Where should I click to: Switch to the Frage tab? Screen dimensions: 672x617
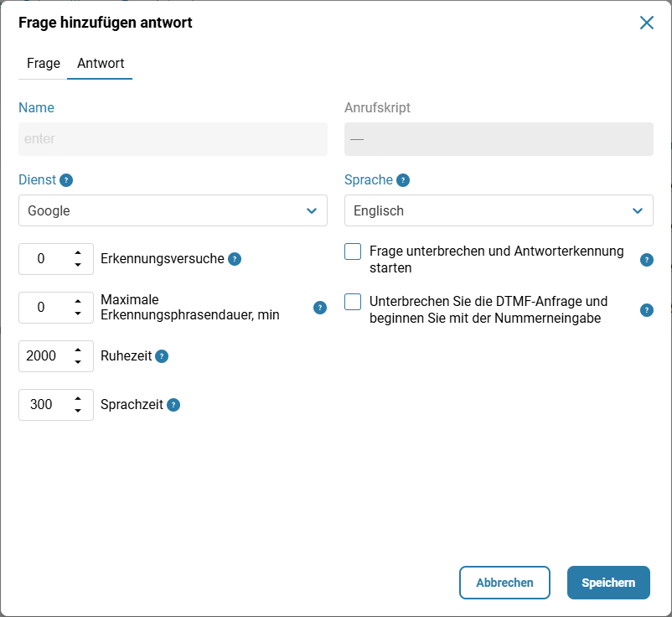[x=44, y=64]
